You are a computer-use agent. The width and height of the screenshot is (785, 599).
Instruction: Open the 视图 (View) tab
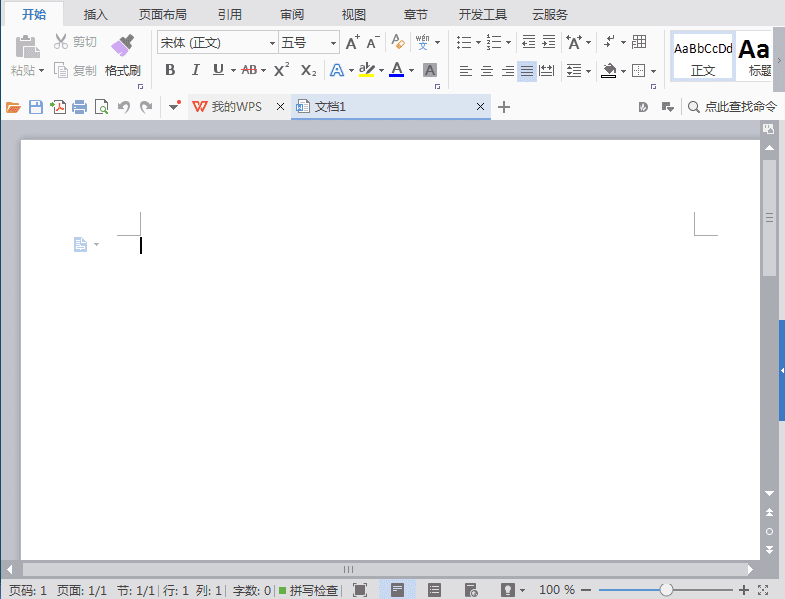pos(354,15)
